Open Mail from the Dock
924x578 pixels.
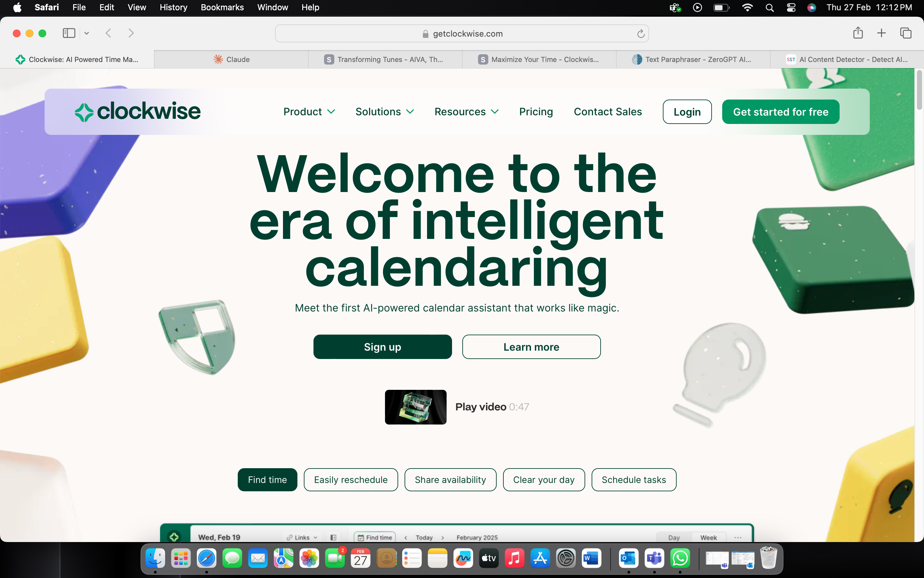pos(258,558)
